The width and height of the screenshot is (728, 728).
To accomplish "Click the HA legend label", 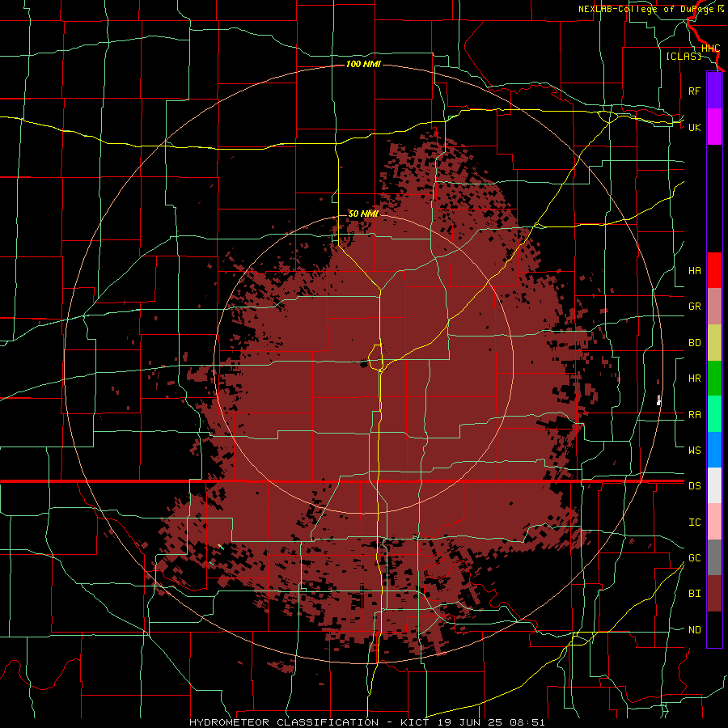I will 694,271.
